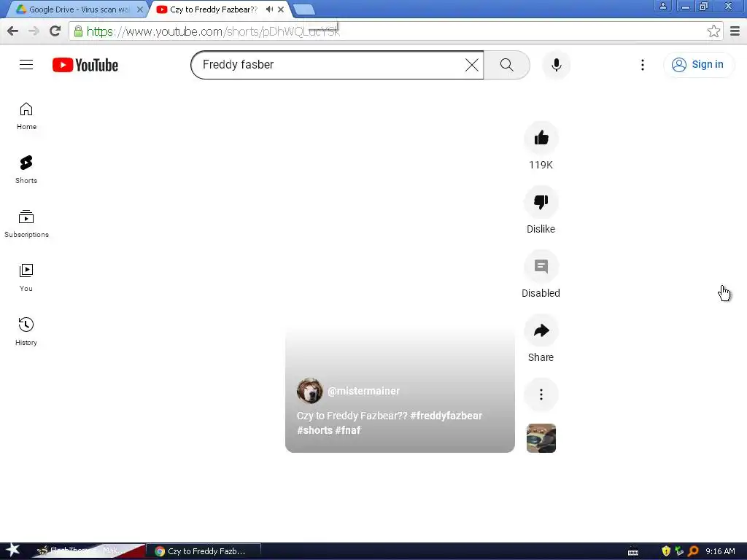Open Shorts in the sidebar
This screenshot has height=560, width=747.
pyautogui.click(x=26, y=170)
